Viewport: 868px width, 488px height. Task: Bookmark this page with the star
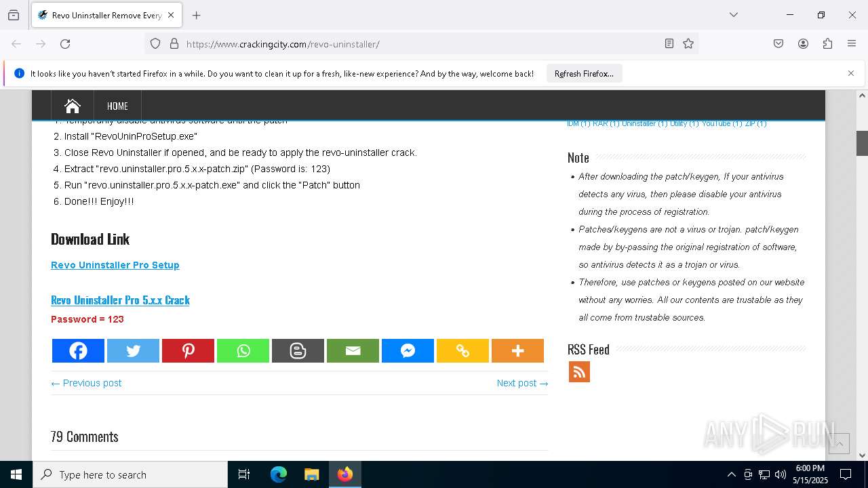tap(688, 43)
